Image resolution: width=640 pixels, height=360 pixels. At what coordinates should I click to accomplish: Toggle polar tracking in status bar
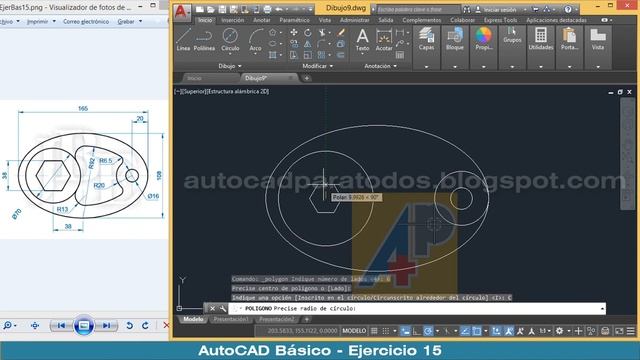[428, 331]
